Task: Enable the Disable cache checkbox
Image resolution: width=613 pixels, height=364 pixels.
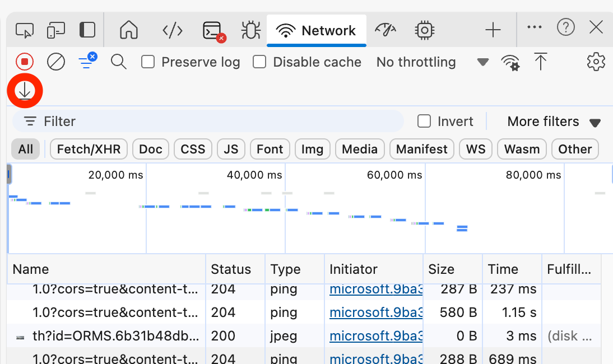Action: pyautogui.click(x=259, y=62)
